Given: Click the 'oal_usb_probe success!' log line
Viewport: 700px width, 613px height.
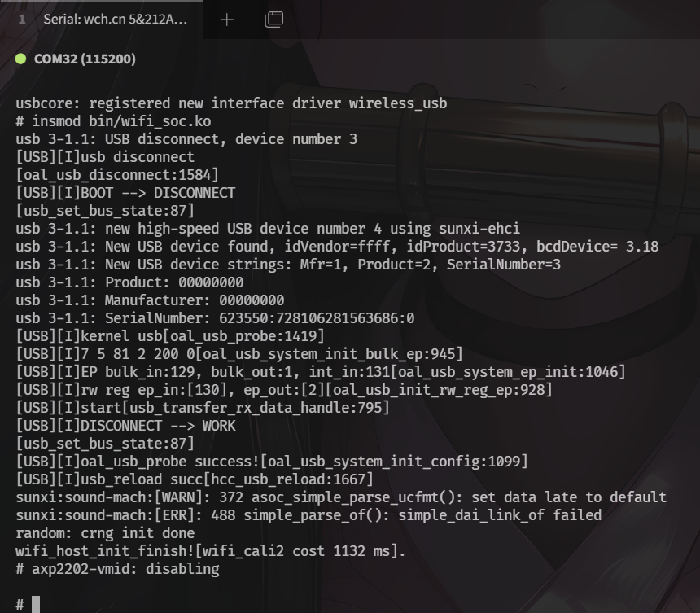Looking at the screenshot, I should (x=272, y=462).
